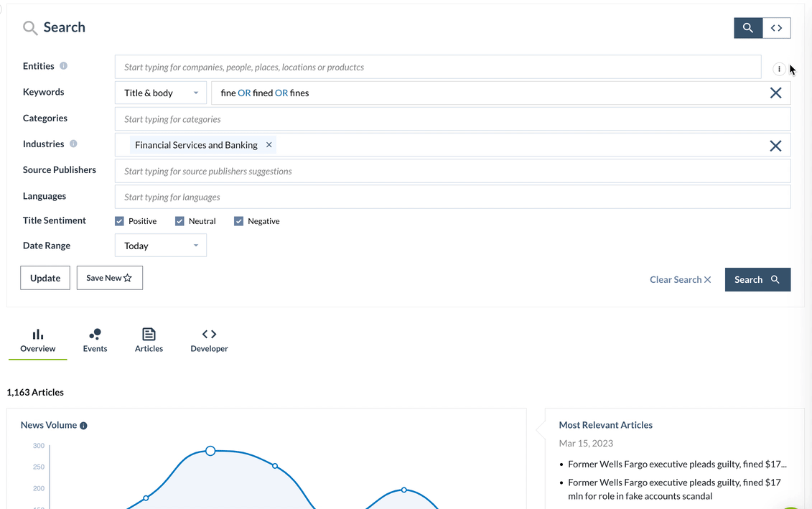The height and width of the screenshot is (509, 812).
Task: Click the Save New button
Action: coord(110,278)
